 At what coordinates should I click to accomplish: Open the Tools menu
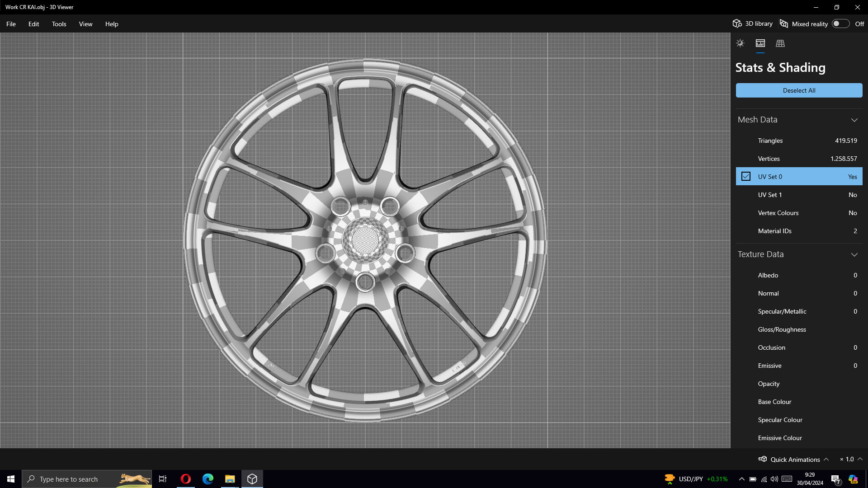[59, 24]
